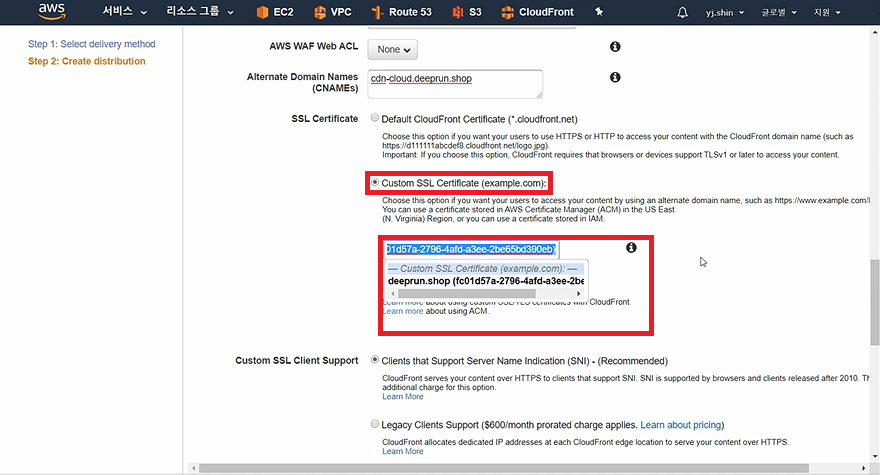Choose Legacy Clients Support option
Image resolution: width=880 pixels, height=475 pixels.
(x=375, y=424)
